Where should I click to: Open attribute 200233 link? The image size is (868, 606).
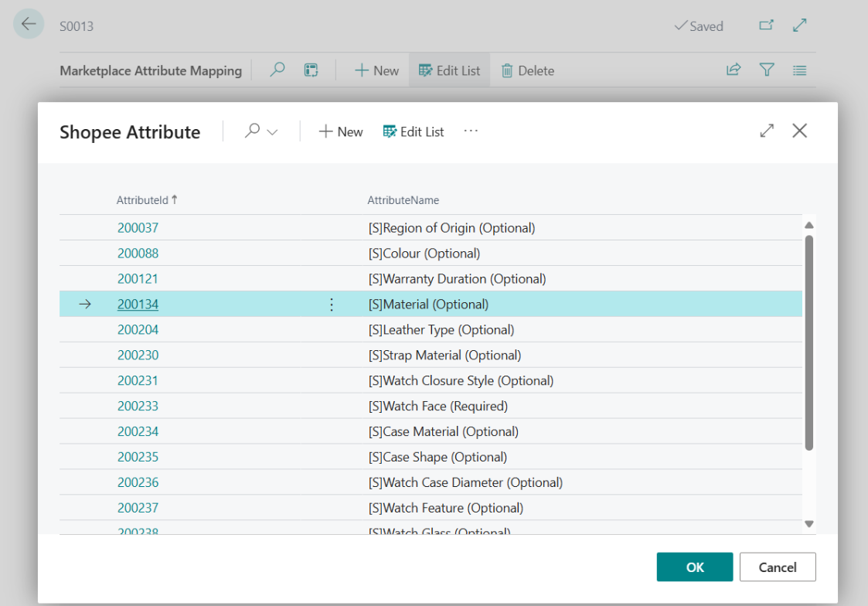[138, 406]
